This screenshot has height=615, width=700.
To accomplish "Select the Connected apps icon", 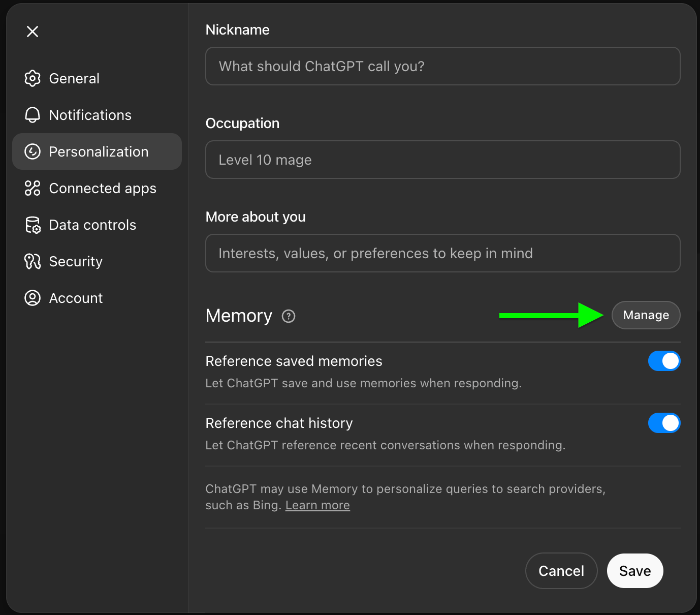I will [33, 188].
